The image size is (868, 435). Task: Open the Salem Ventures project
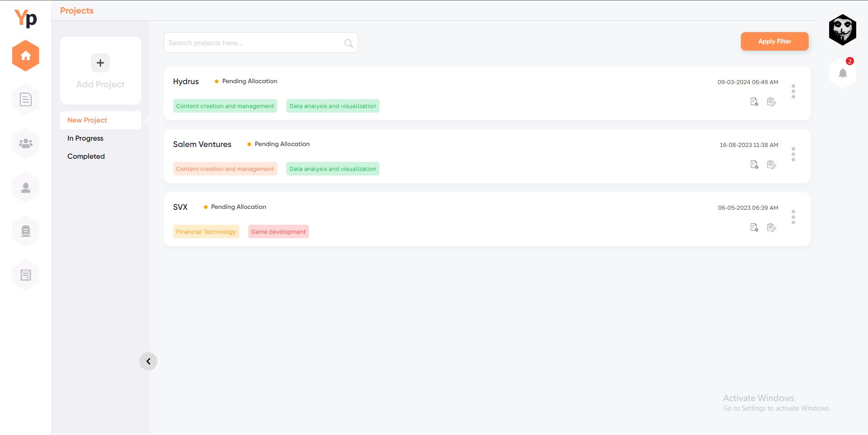pyautogui.click(x=202, y=144)
